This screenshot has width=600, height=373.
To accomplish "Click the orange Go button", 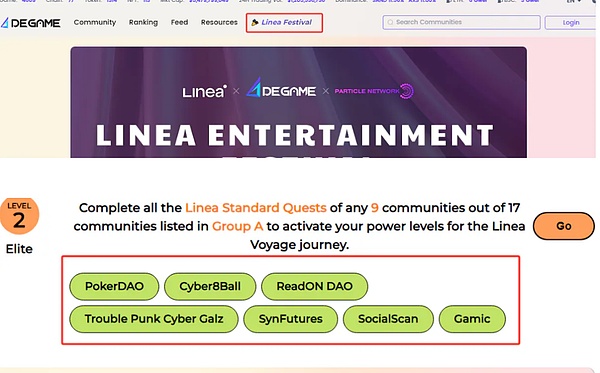I will (x=564, y=226).
